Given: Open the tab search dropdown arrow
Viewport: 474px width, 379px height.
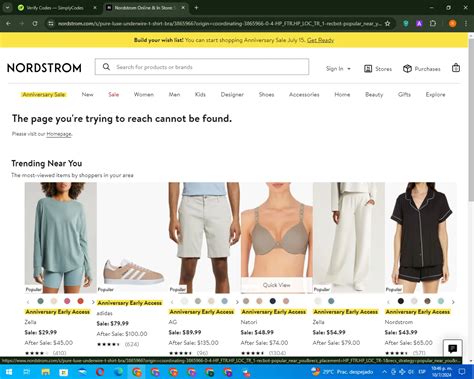Looking at the screenshot, I should tap(7, 7).
